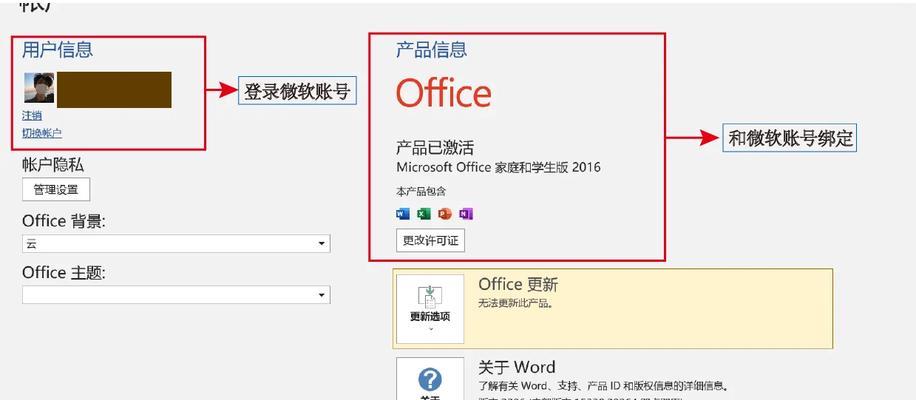
Task: Click the 产品已激活 status text
Action: pyautogui.click(x=435, y=147)
